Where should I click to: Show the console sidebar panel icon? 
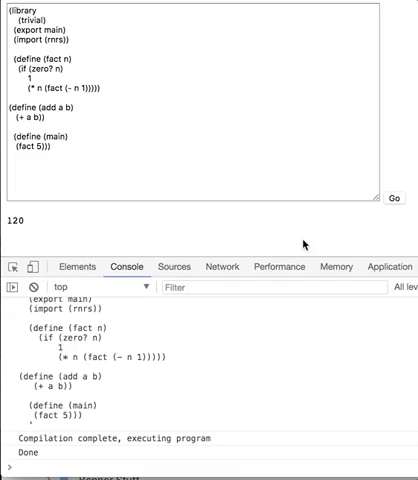12,287
